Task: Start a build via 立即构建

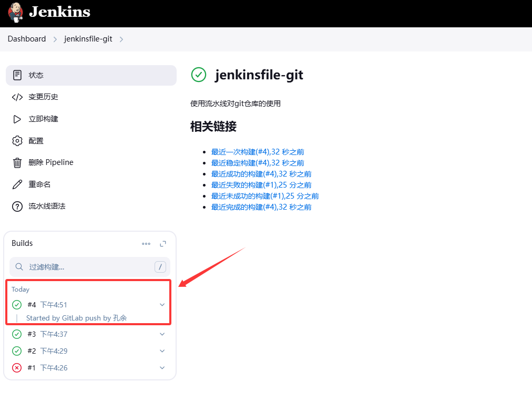Action: [43, 119]
